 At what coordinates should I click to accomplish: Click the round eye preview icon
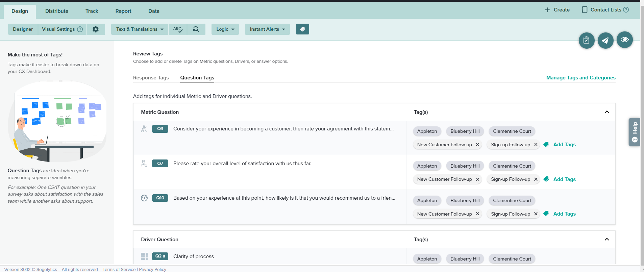pos(624,40)
